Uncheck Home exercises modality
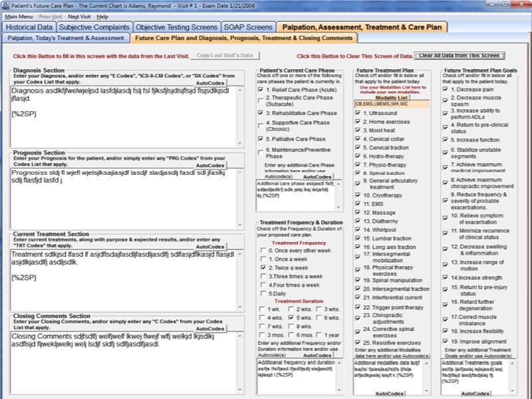532x399 pixels. click(358, 122)
